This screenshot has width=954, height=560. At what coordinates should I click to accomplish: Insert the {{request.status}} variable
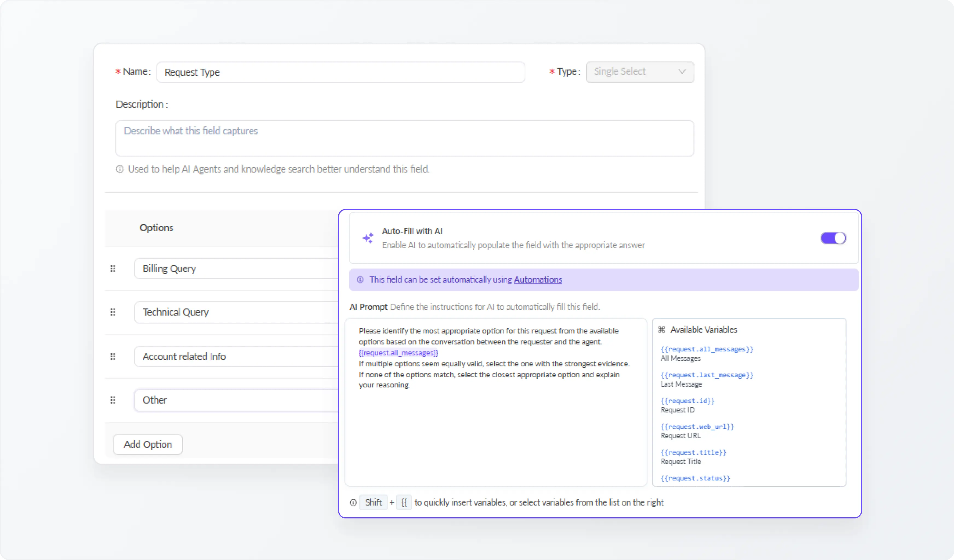pos(695,478)
